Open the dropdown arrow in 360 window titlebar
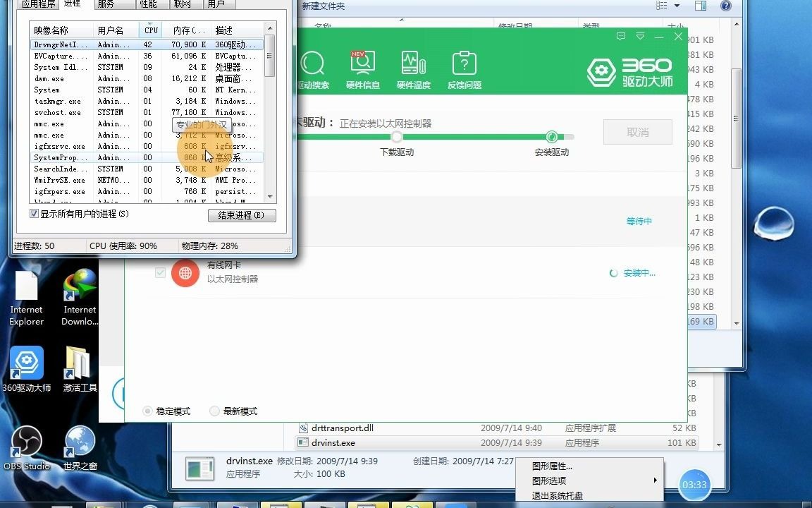812x508 pixels. tap(640, 36)
